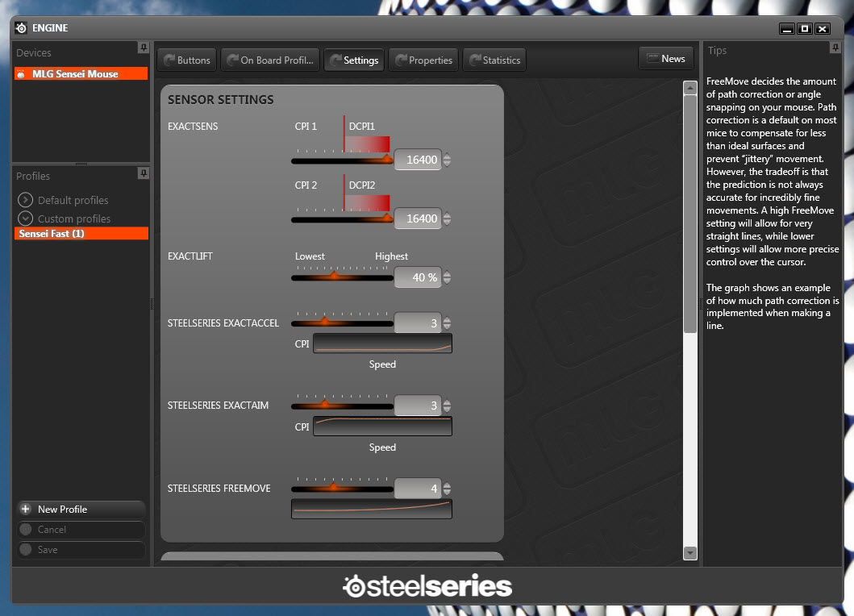Click the ExactAim CPI speed graph
This screenshot has height=616, width=854.
click(382, 427)
